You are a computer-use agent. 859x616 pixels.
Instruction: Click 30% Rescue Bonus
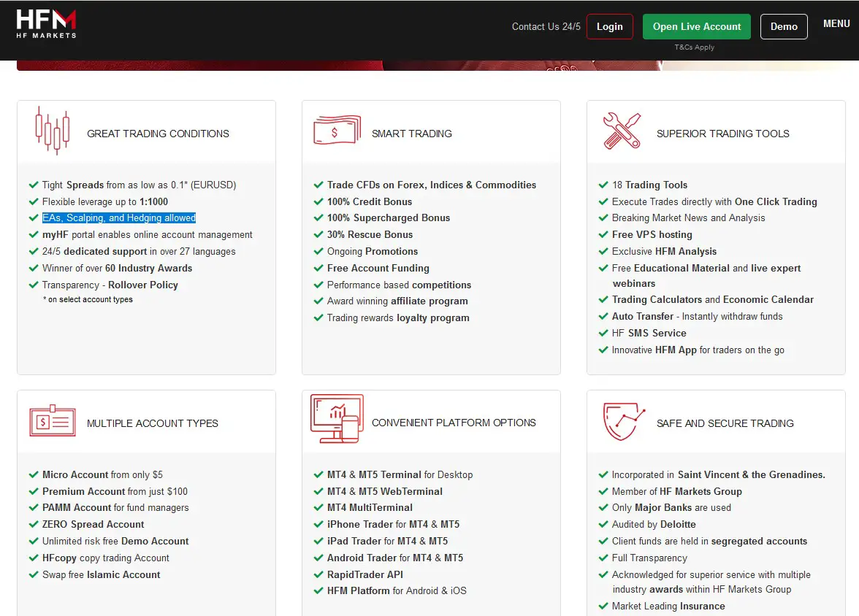pyautogui.click(x=370, y=234)
